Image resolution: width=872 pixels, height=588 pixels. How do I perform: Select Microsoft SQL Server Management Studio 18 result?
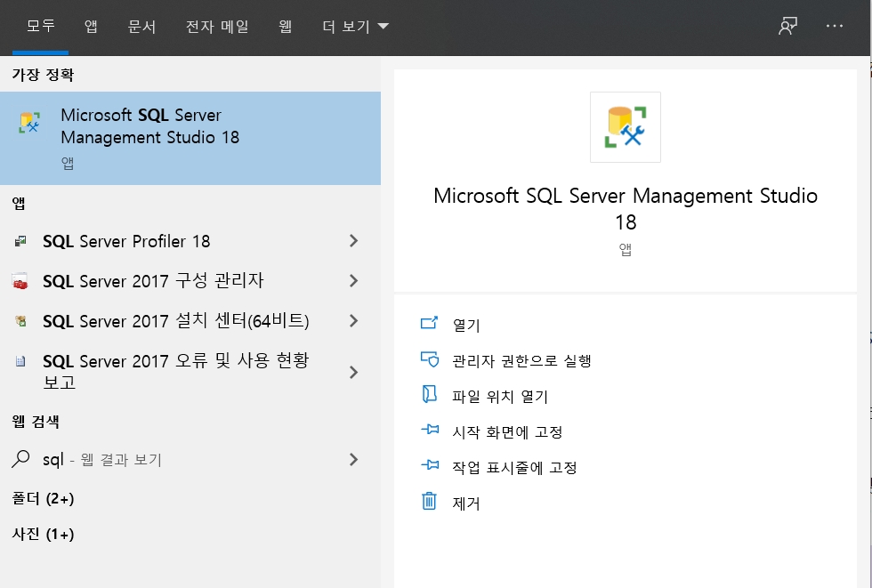point(190,138)
